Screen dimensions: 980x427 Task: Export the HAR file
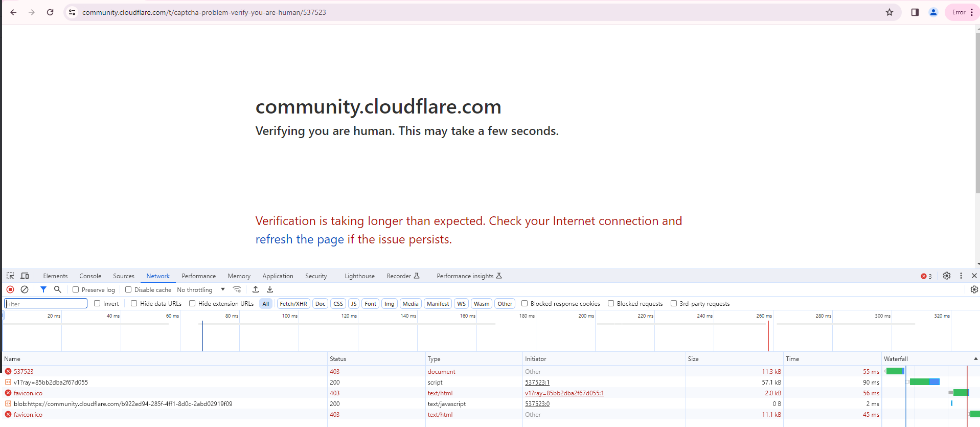tap(270, 289)
